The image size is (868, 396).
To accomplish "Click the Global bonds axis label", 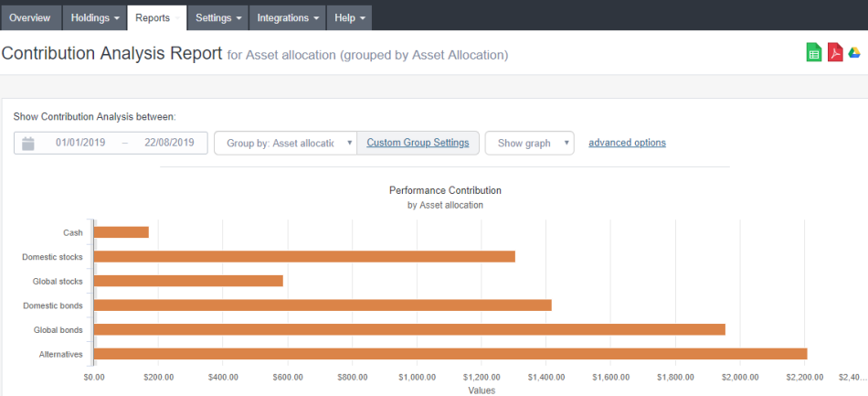I will pyautogui.click(x=58, y=330).
